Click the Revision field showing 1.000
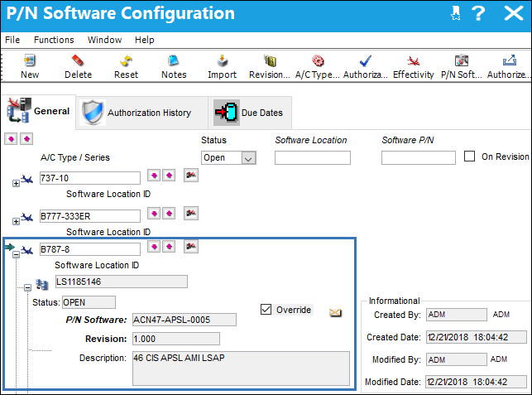 176,339
